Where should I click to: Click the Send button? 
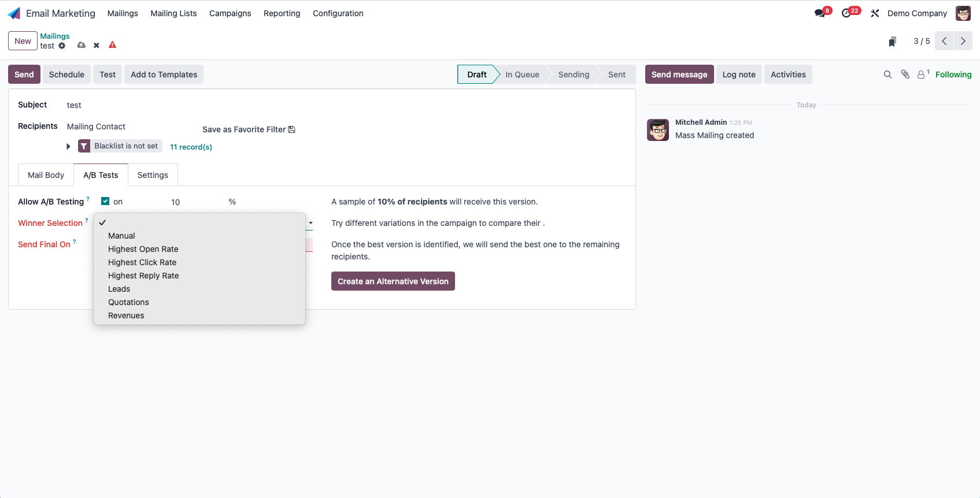24,75
